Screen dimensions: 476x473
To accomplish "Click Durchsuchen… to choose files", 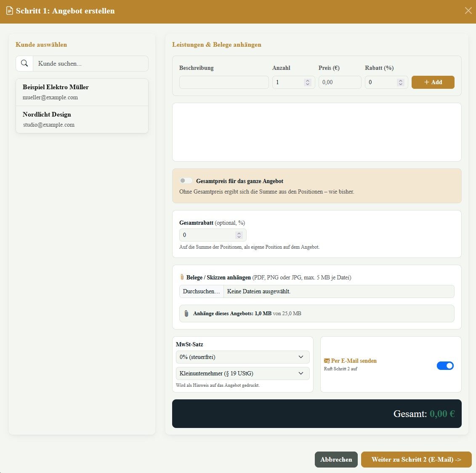I will click(201, 291).
